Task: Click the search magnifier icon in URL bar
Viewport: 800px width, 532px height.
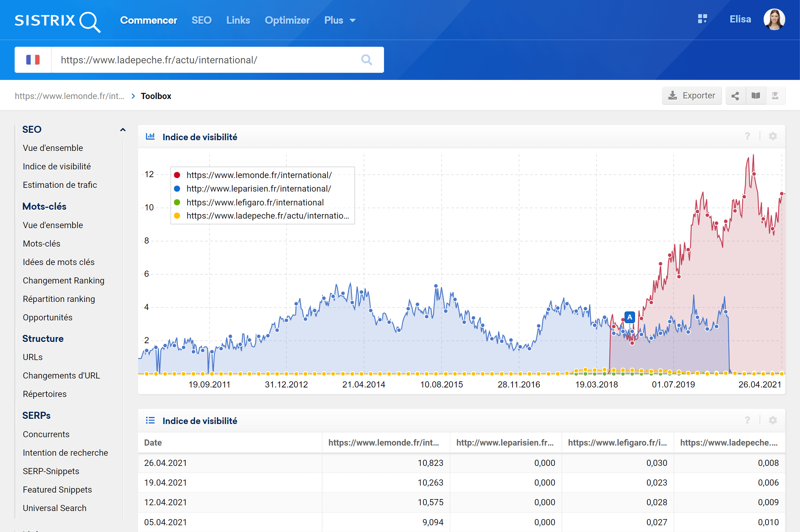Action: click(x=366, y=60)
